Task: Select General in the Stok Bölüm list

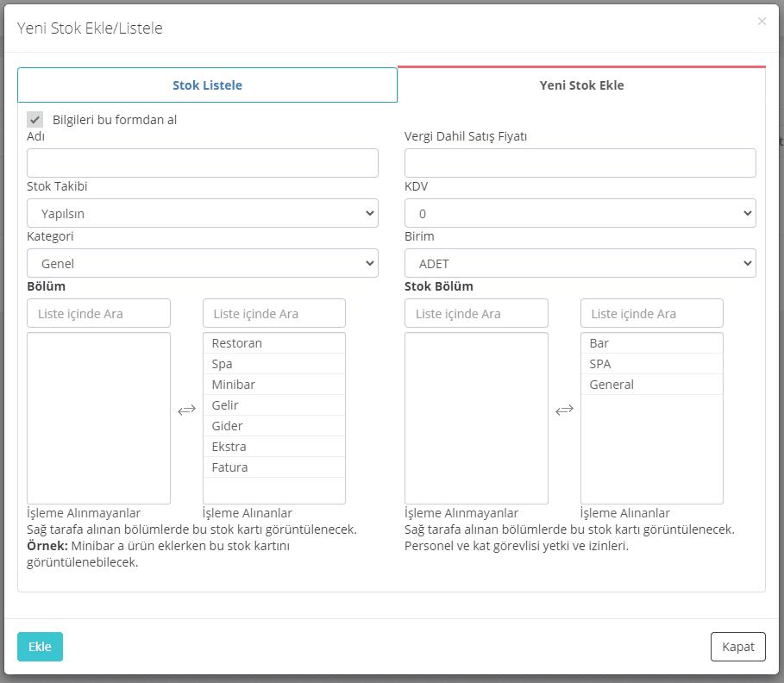Action: (651, 385)
